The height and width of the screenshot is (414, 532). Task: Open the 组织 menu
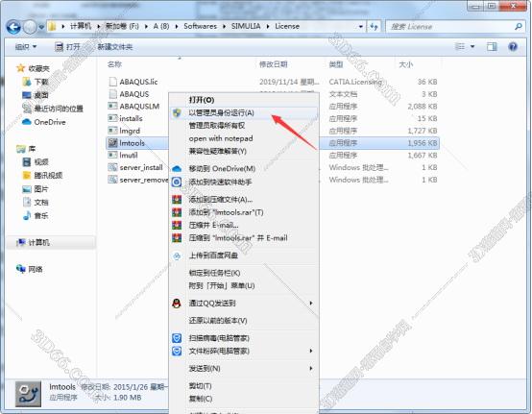coord(25,46)
